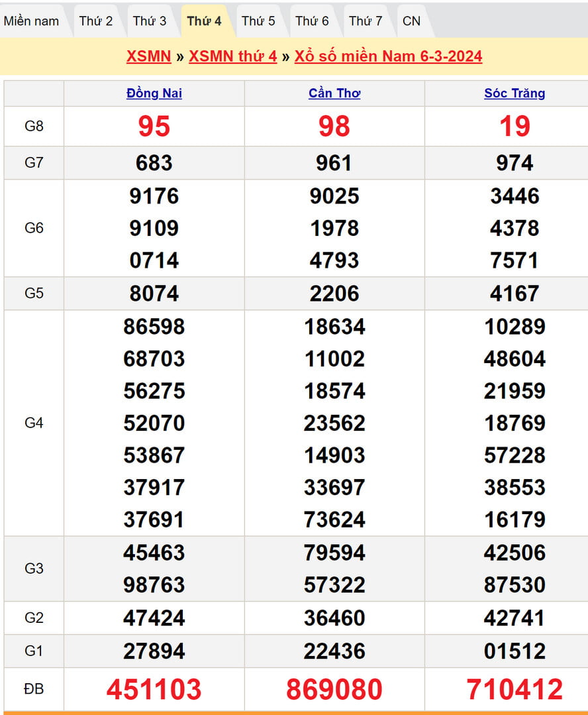Select the active Thứ 4 tab

pos(204,21)
